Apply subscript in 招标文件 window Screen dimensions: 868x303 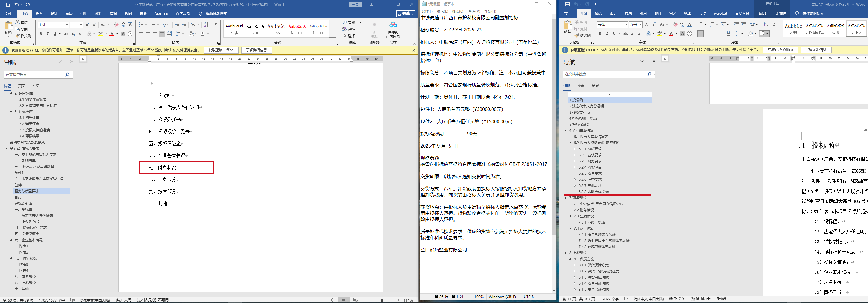point(73,34)
